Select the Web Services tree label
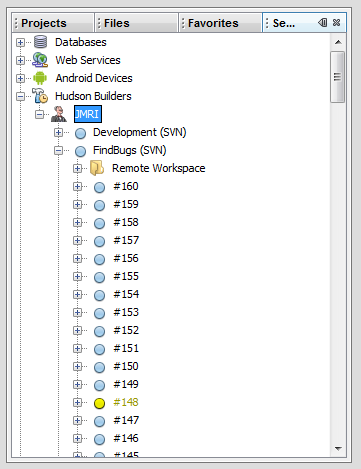The width and height of the screenshot is (361, 469). point(88,60)
